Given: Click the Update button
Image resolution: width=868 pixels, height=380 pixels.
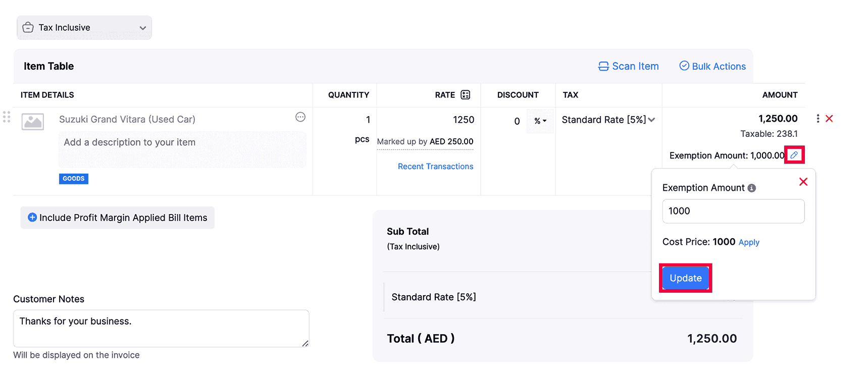Looking at the screenshot, I should click(x=685, y=278).
